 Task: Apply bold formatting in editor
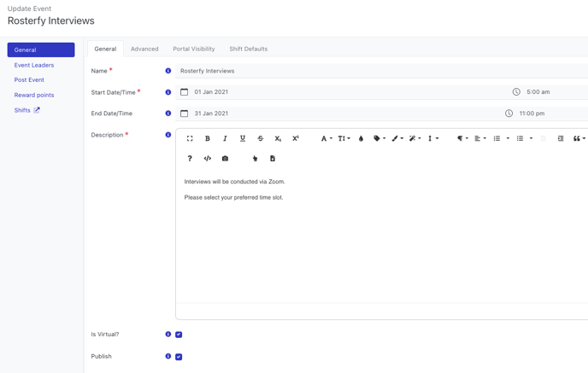point(208,138)
